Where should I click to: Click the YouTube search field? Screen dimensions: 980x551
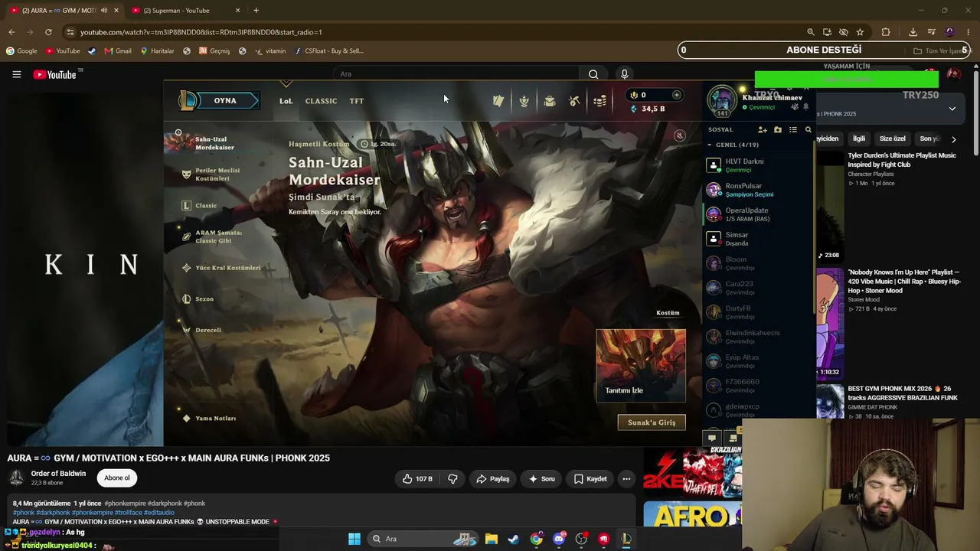coord(456,74)
